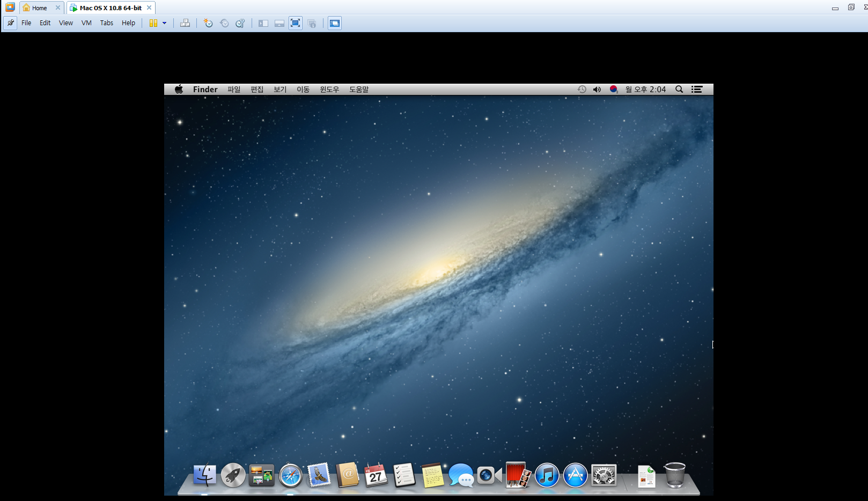The image size is (868, 501).
Task: Open Photo Booth icon in Dock
Action: click(x=518, y=475)
